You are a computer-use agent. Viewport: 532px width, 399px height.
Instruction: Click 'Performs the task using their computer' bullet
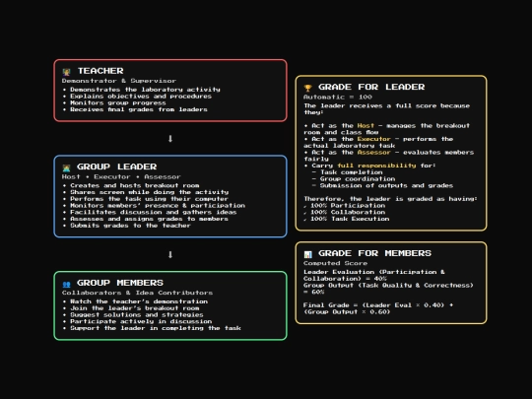(146, 199)
